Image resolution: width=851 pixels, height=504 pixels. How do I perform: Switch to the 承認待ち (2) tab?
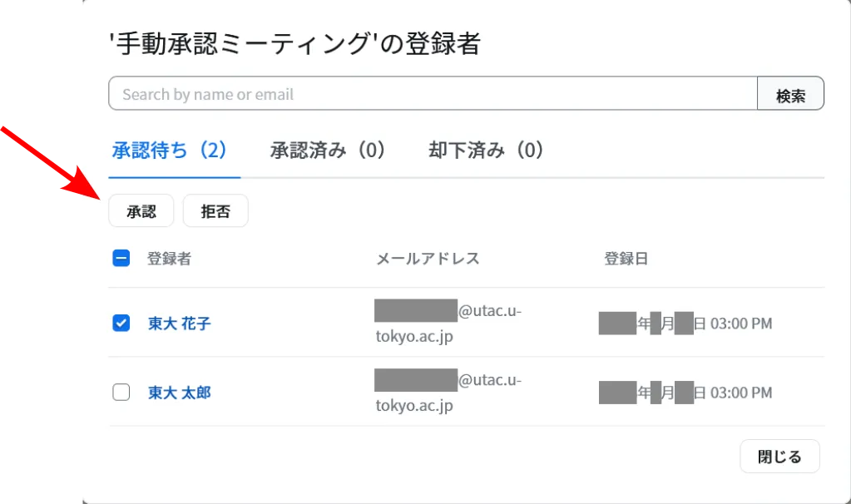coord(170,151)
